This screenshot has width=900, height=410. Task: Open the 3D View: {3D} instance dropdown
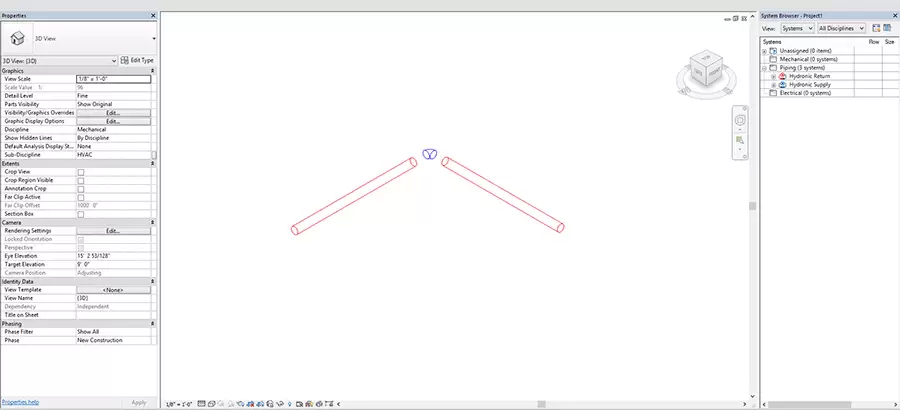click(x=60, y=60)
